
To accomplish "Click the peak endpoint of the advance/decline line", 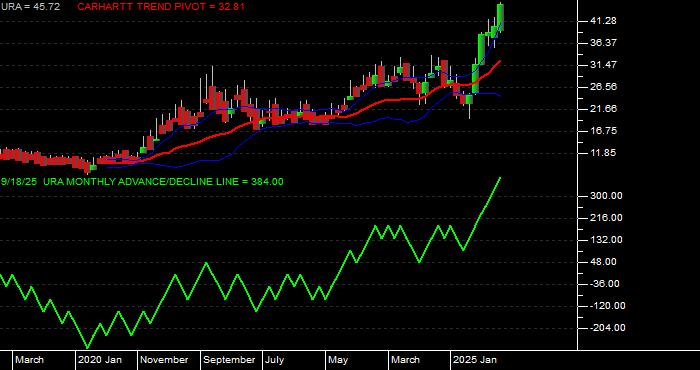I will (500, 178).
